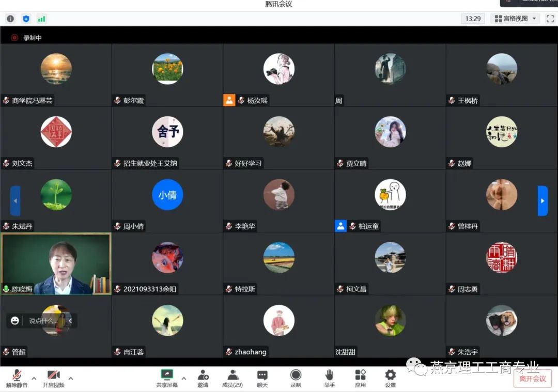558x392 pixels.
Task: Click Leave Meeting (离开会议) button
Action: (532, 379)
